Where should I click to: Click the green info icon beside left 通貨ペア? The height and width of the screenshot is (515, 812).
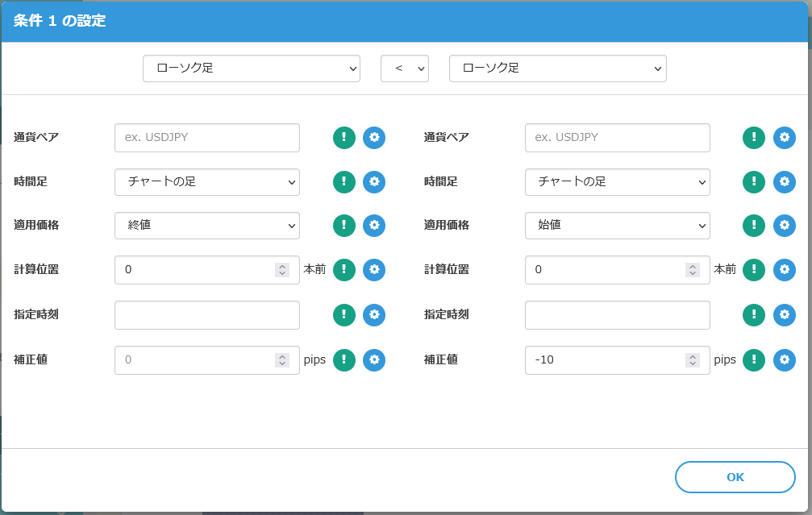[344, 138]
